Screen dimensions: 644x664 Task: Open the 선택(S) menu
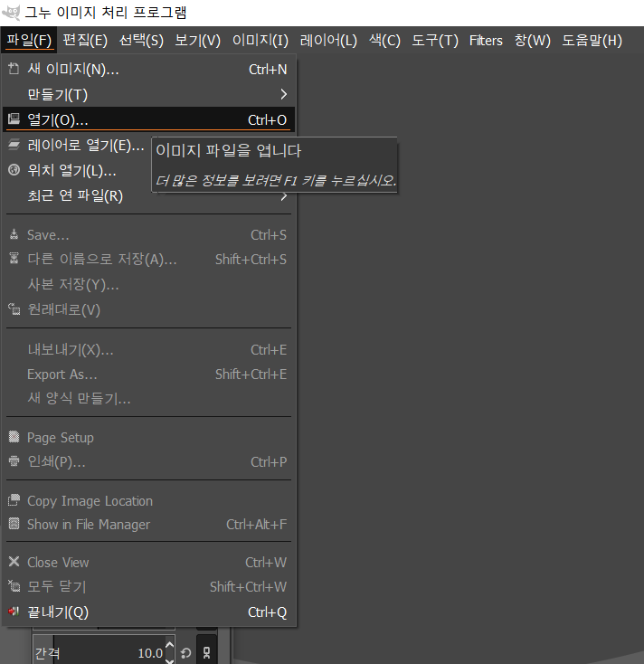[x=141, y=41]
